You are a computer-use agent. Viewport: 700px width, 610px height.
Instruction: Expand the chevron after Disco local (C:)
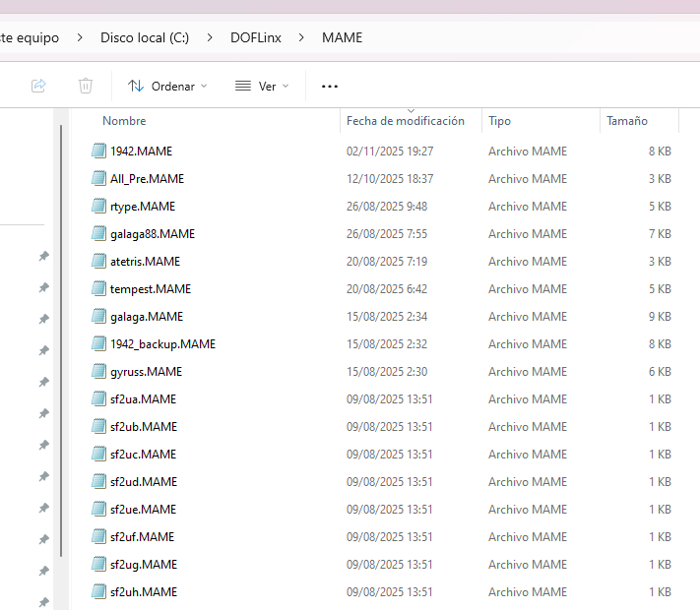[x=209, y=38]
